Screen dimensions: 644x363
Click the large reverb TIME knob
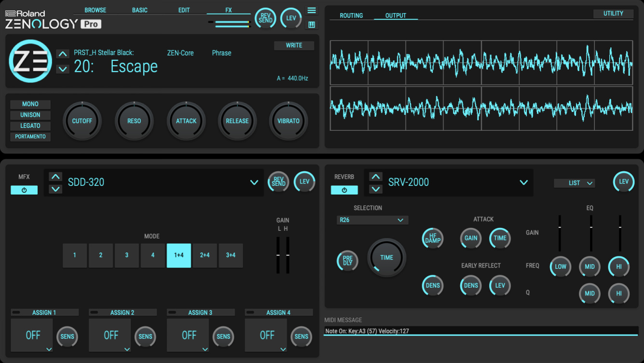click(x=386, y=258)
